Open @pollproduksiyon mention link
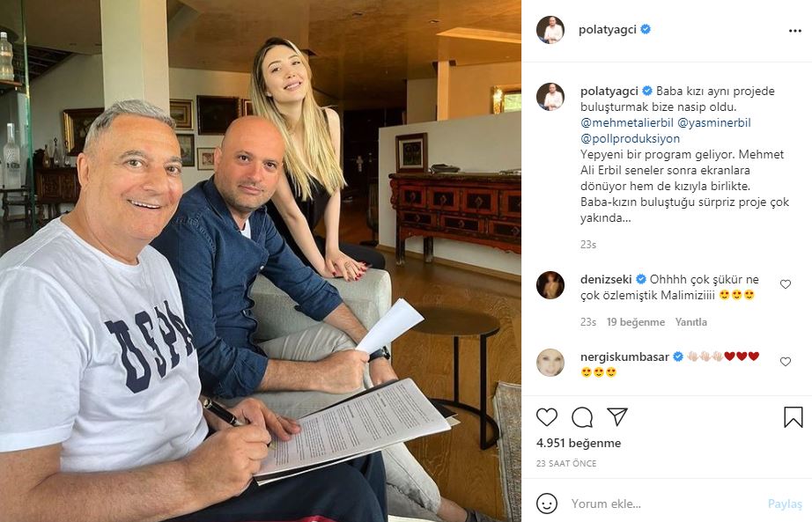The width and height of the screenshot is (812, 522). [x=630, y=139]
